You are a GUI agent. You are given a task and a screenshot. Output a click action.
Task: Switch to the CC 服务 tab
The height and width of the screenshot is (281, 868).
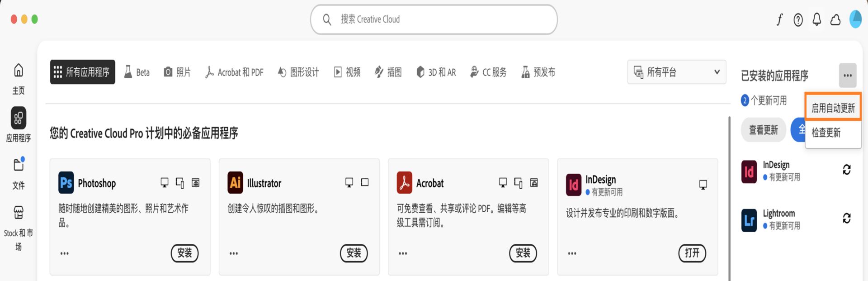(488, 72)
